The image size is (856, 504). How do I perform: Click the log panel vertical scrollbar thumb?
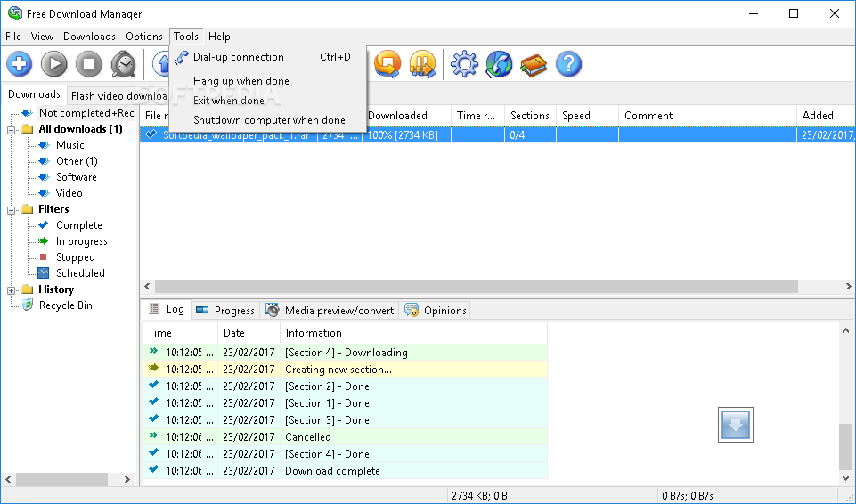pyautogui.click(x=845, y=445)
